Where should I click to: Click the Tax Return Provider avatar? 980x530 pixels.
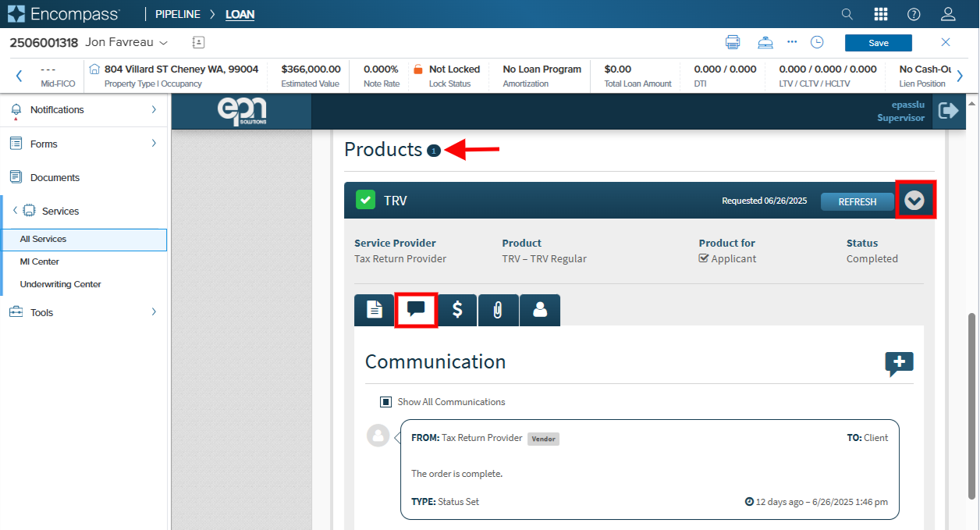click(x=378, y=436)
